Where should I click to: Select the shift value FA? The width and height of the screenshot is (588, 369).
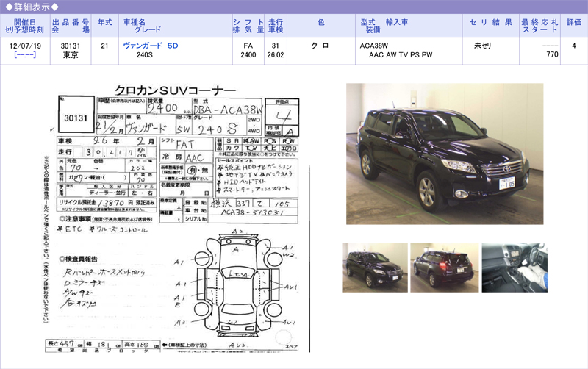[248, 46]
